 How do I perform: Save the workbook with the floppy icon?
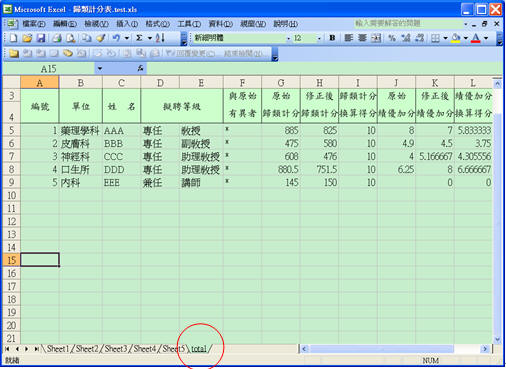pyautogui.click(x=41, y=38)
